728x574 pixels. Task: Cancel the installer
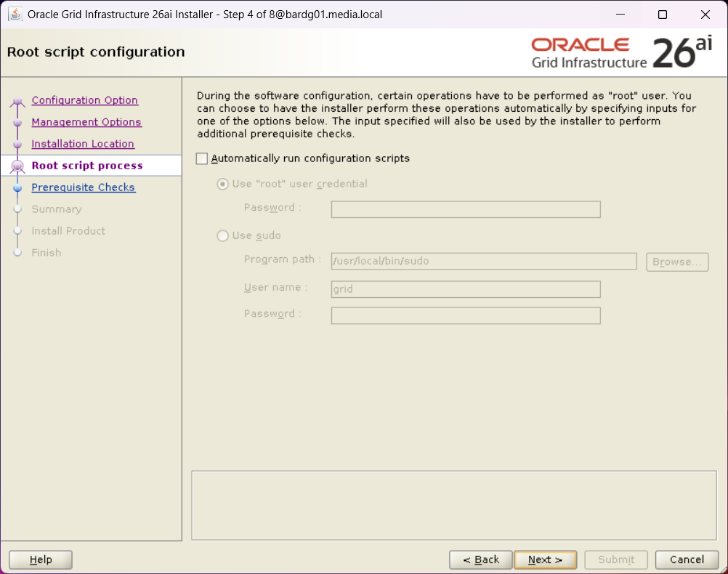pos(687,559)
